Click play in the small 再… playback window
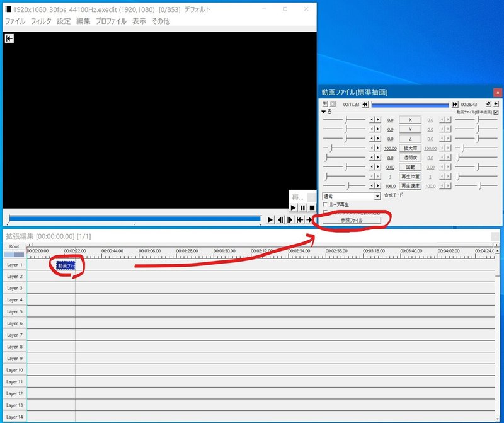 pyautogui.click(x=293, y=208)
